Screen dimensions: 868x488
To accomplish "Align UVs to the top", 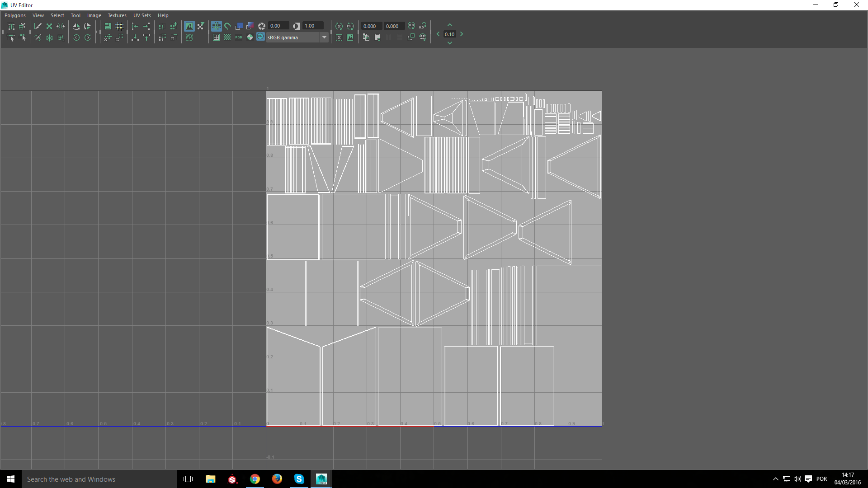I will 146,38.
